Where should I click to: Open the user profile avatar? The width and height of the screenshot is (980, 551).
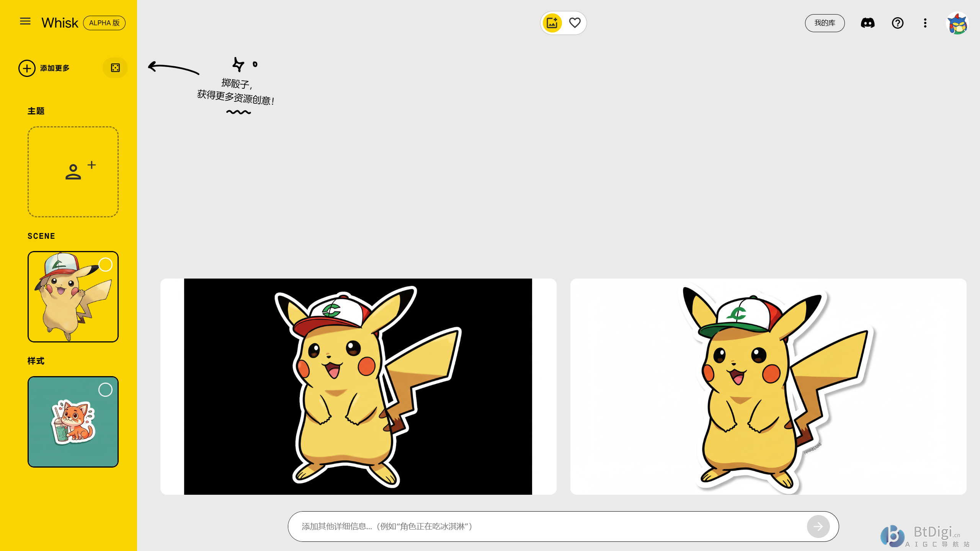click(x=957, y=23)
